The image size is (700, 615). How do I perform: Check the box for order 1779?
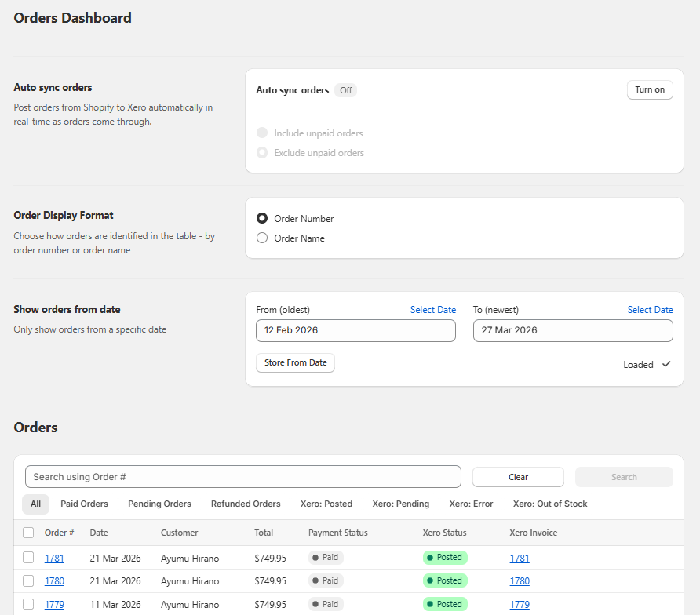[28, 604]
